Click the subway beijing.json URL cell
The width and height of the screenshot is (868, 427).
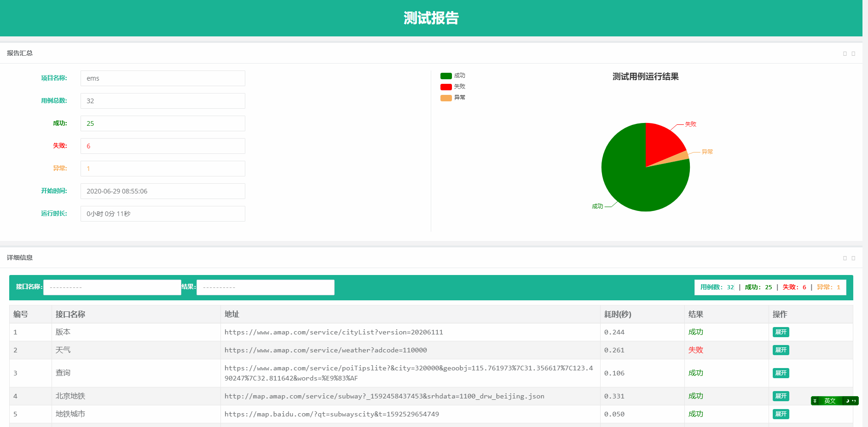411,396
